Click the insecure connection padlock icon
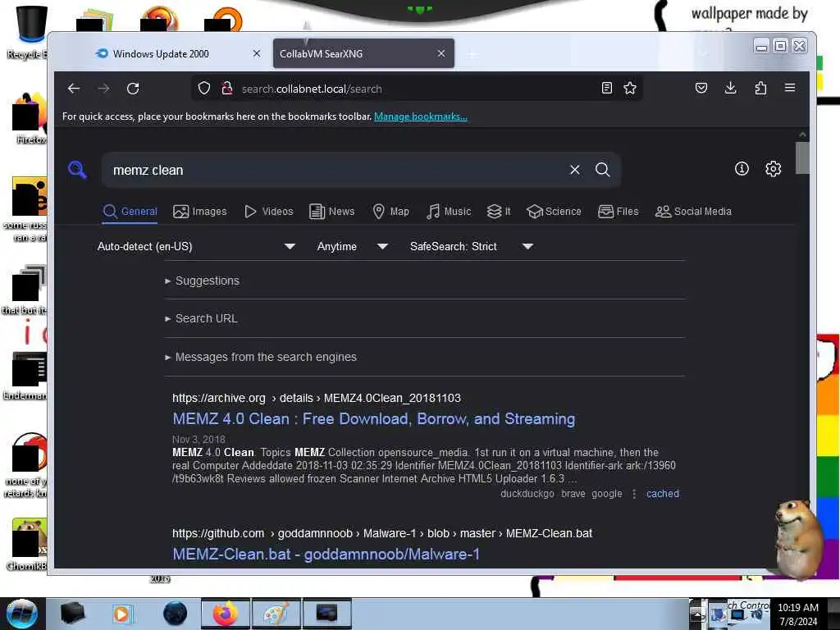840x630 pixels. coord(227,89)
